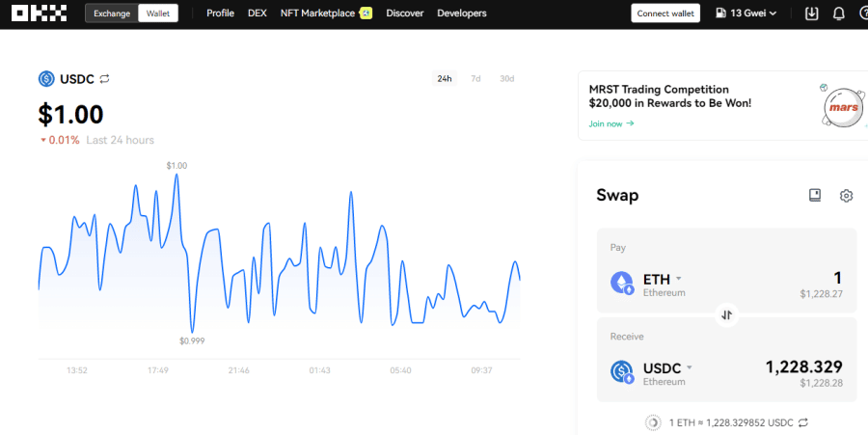
Task: Click the Swap panel heading
Action: [x=617, y=196]
